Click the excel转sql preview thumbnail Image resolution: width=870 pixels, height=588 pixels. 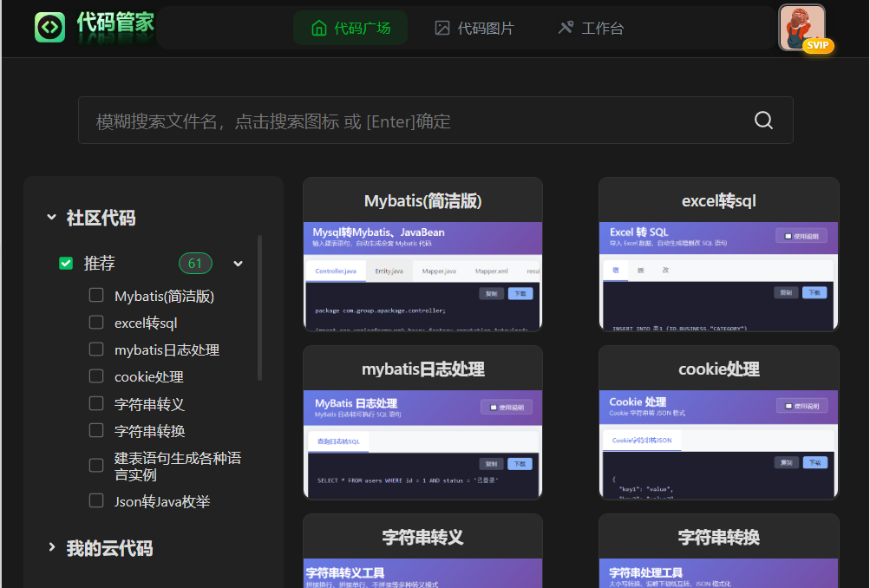pyautogui.click(x=718, y=277)
